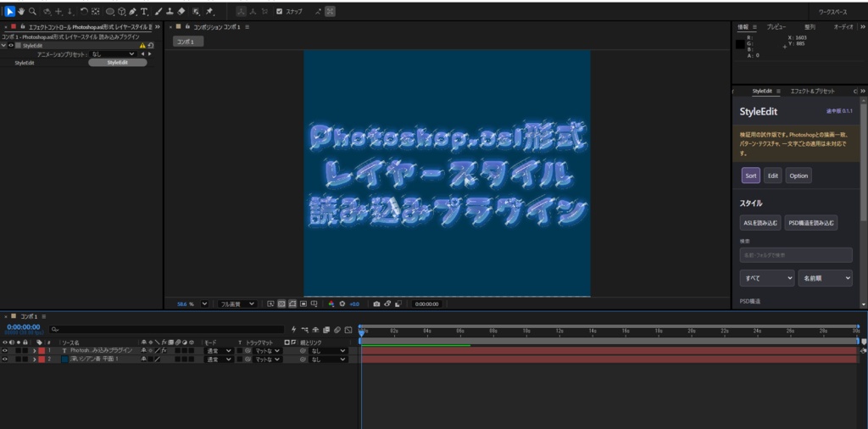
Task: Toggle lock on the Composition panel tab
Action: click(187, 26)
